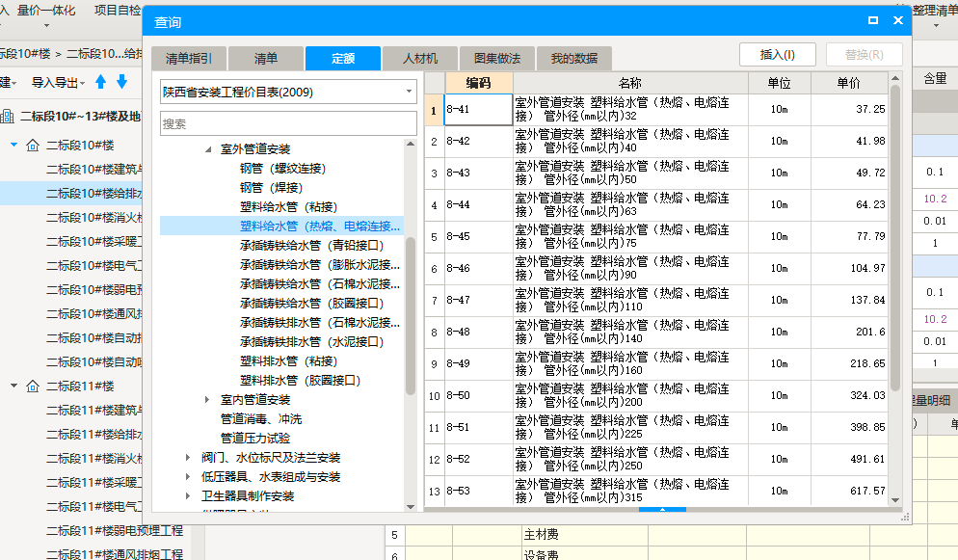Open the 导入导出 dropdown menu
Viewport: 958px width, 560px height.
coord(58,83)
